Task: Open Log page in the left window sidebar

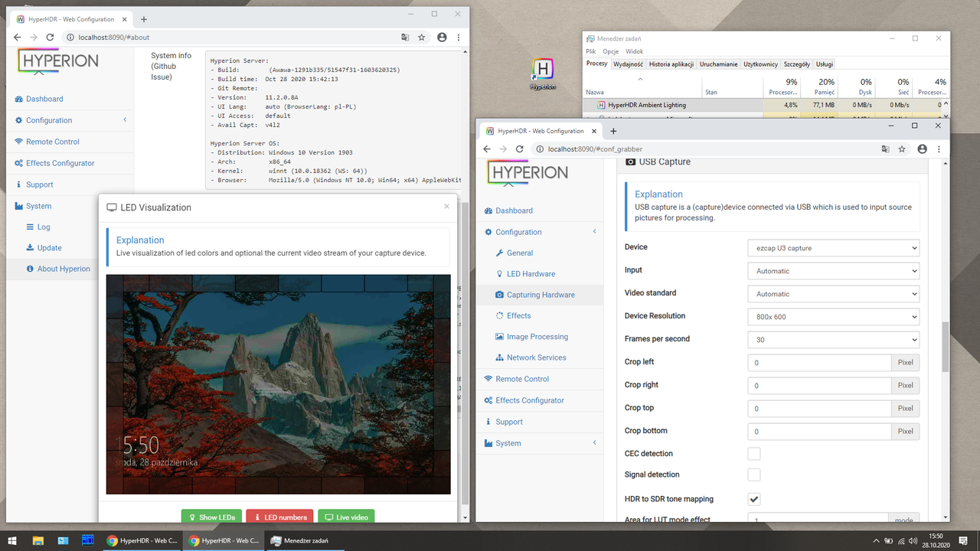Action: [x=44, y=227]
